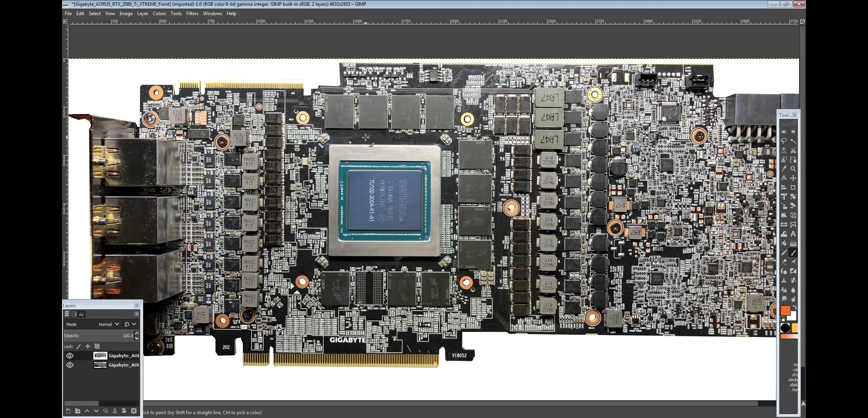The height and width of the screenshot is (418, 868).
Task: Reset colors to default black and white
Action: point(782,318)
